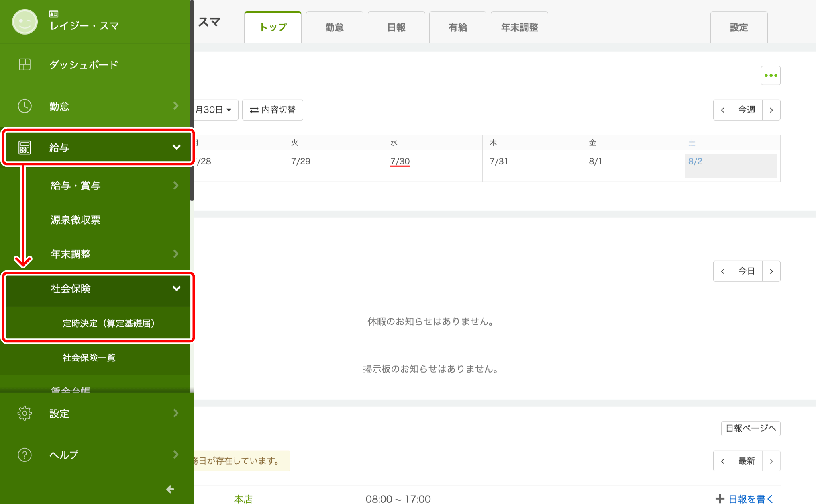Collapse the 社会保険 submenu
816x504 pixels.
click(176, 289)
